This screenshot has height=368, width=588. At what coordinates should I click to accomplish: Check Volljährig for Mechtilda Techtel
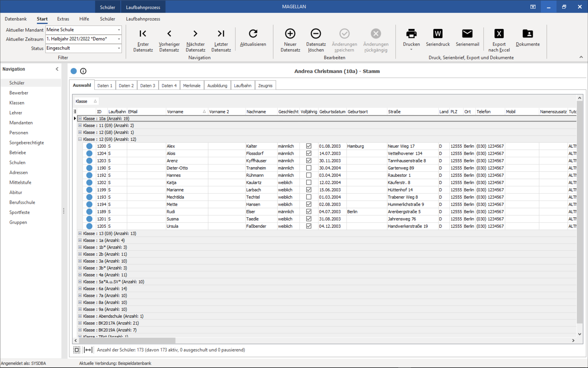[309, 197]
